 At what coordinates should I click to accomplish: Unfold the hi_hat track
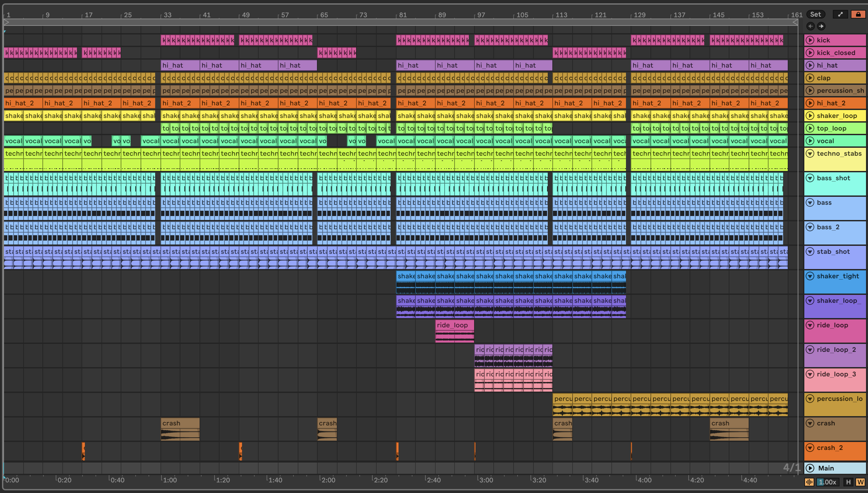[x=810, y=65]
